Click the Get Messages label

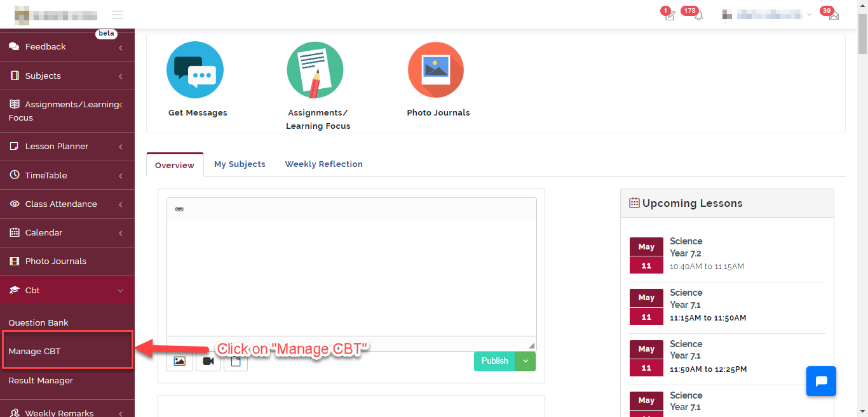pyautogui.click(x=198, y=113)
